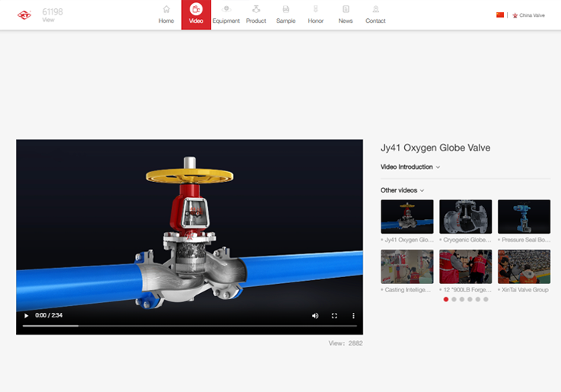Click the News icon

coord(346,9)
